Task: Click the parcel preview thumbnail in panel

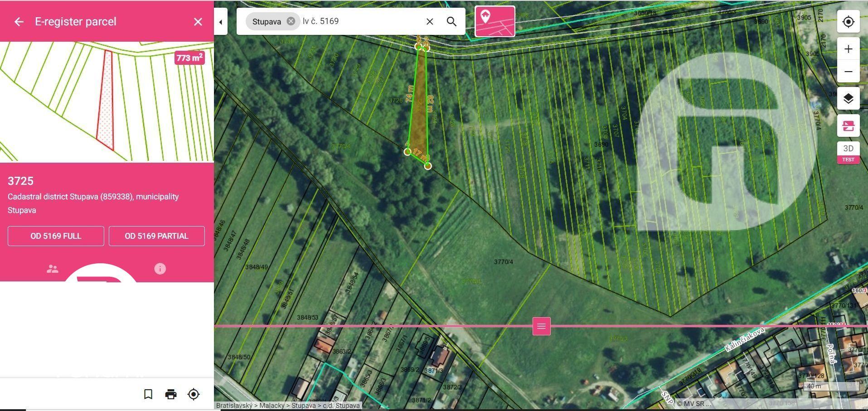Action: 107,102
